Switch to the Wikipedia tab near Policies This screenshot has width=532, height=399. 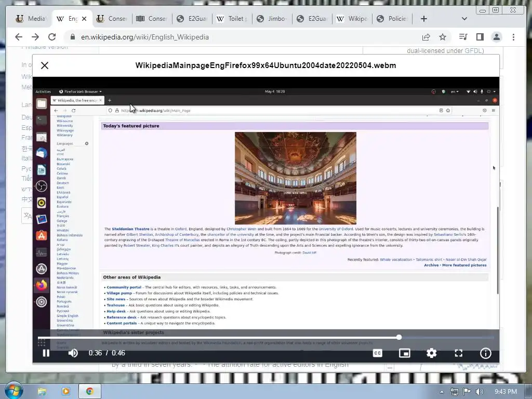pyautogui.click(x=352, y=19)
